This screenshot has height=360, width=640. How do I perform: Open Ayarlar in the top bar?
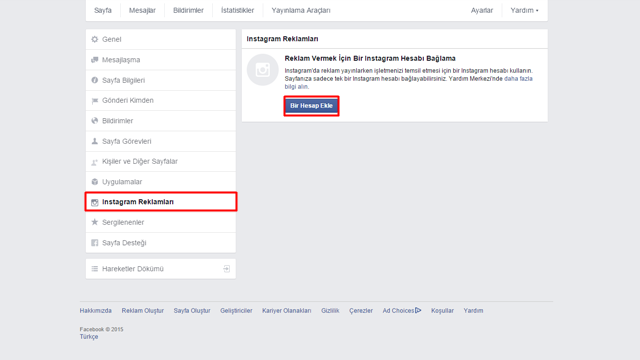point(482,10)
